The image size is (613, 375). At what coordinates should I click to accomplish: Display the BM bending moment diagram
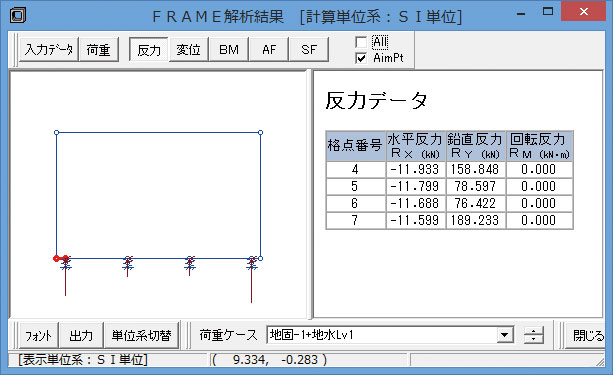click(229, 50)
